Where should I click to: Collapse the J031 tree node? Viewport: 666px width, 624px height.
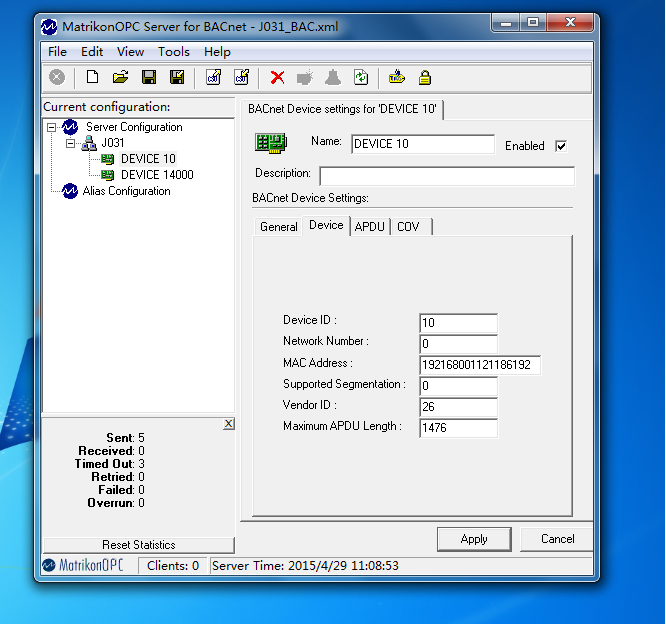tap(70, 144)
